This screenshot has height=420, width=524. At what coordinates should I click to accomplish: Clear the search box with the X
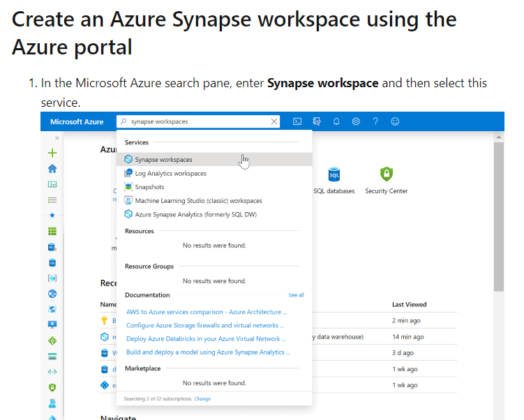[274, 121]
